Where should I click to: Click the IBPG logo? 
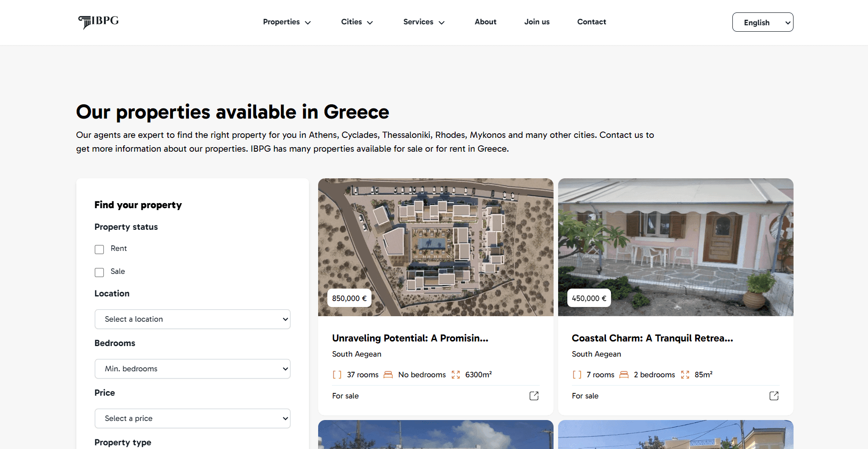98,22
